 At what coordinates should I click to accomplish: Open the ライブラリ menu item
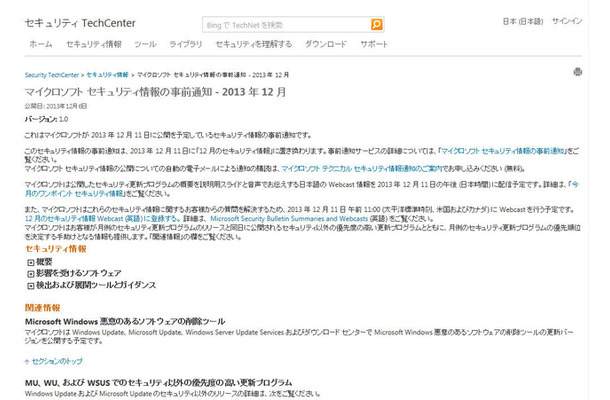pos(186,44)
